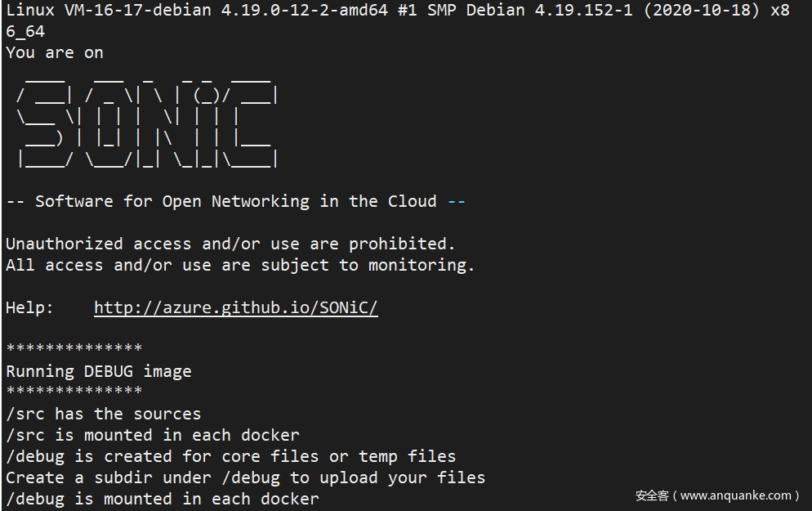
Task: Click the trailing cyan '--' after 'Cloud'
Action: click(456, 201)
